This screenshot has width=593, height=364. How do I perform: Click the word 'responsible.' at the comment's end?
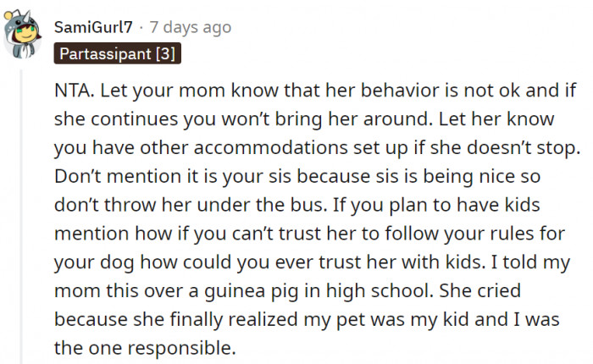click(182, 349)
